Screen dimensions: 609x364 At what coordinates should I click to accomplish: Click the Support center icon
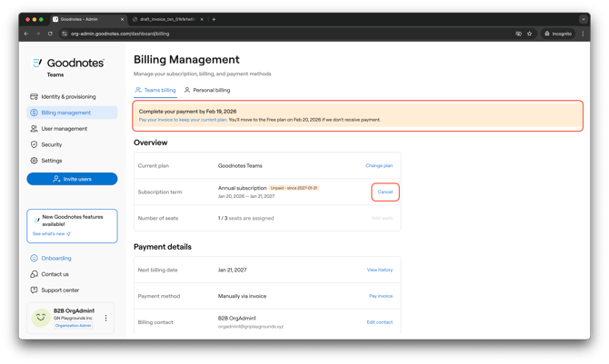coord(35,290)
